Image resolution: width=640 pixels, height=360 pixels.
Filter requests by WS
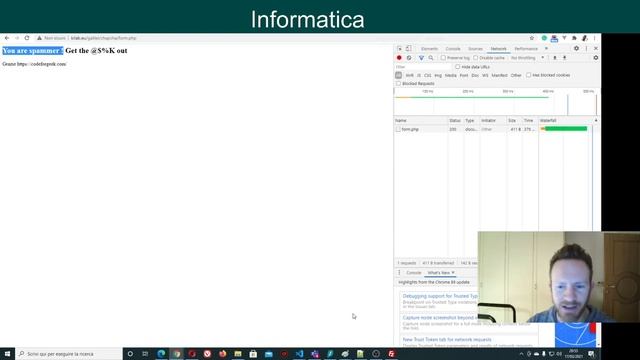485,76
